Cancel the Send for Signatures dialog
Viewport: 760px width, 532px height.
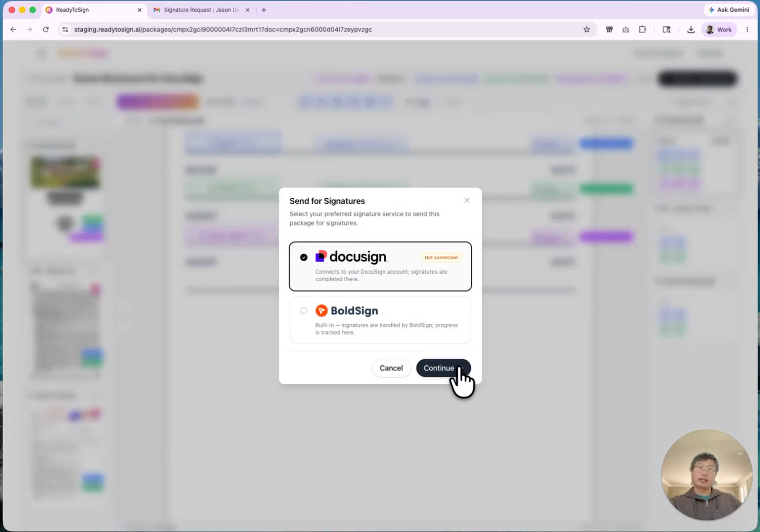[391, 368]
